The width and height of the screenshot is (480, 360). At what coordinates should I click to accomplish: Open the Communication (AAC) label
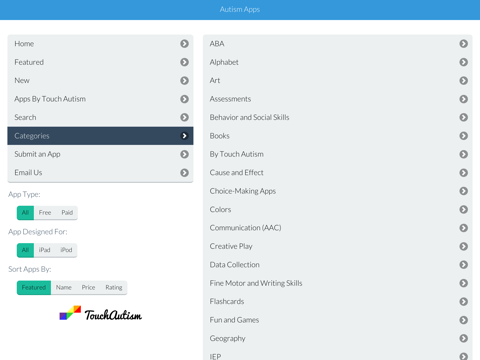coord(245,228)
